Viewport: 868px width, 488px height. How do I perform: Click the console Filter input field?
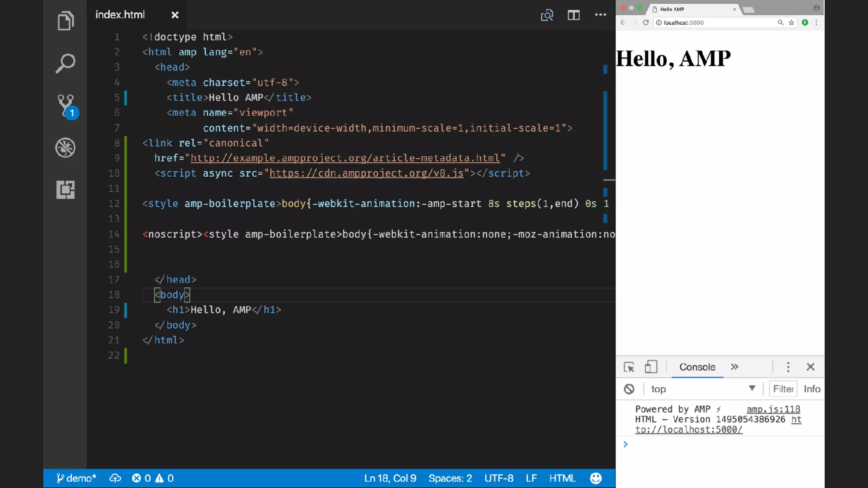tap(783, 389)
